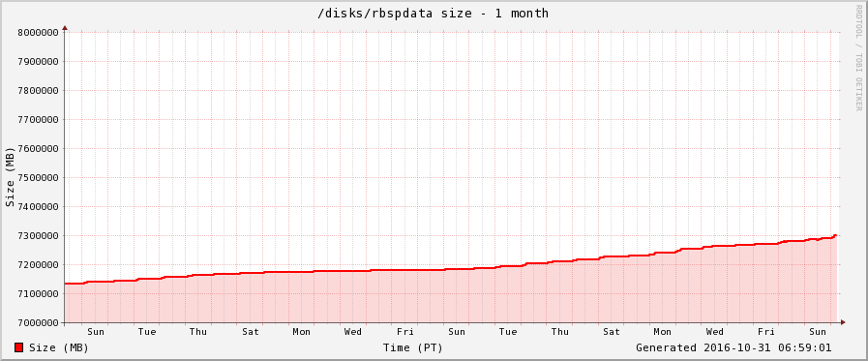Click the first 'Wed' x-axis label
868x361 pixels.
pyautogui.click(x=353, y=332)
